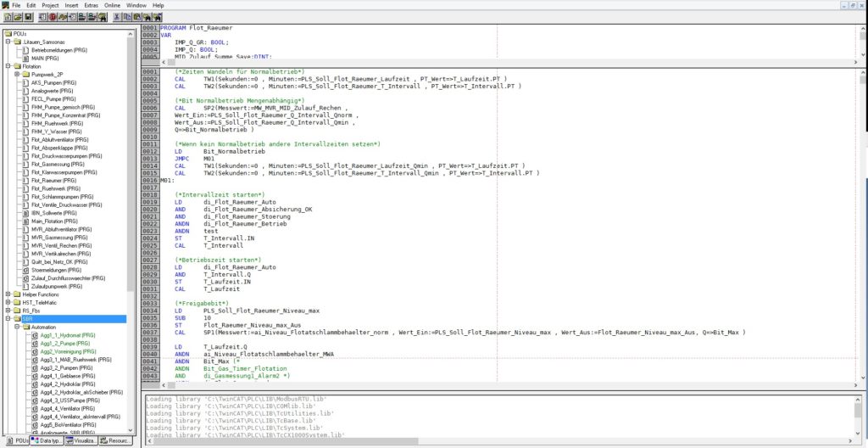The width and height of the screenshot is (868, 448).
Task: Select Quitt_bei_Netz_OK (PRG) tree item
Action: point(59,261)
